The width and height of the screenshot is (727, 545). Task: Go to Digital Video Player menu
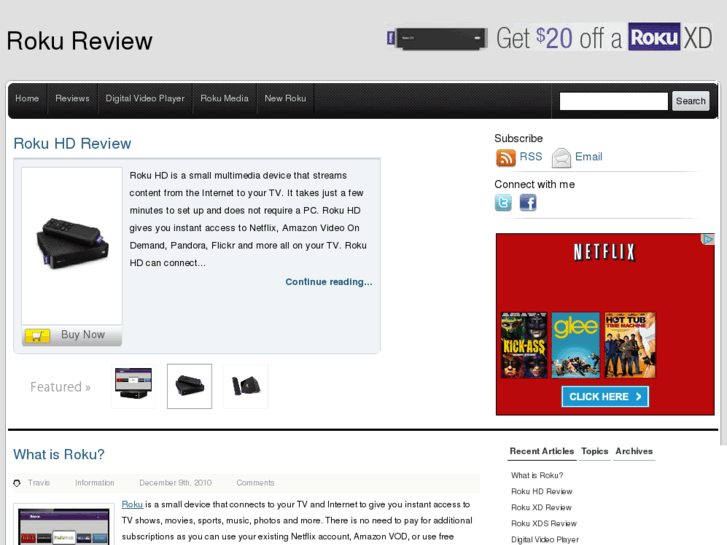[x=145, y=98]
